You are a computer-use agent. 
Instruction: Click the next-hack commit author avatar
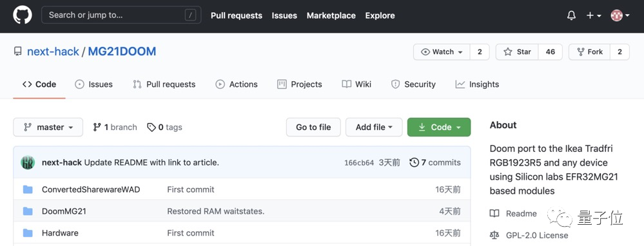[x=28, y=162]
